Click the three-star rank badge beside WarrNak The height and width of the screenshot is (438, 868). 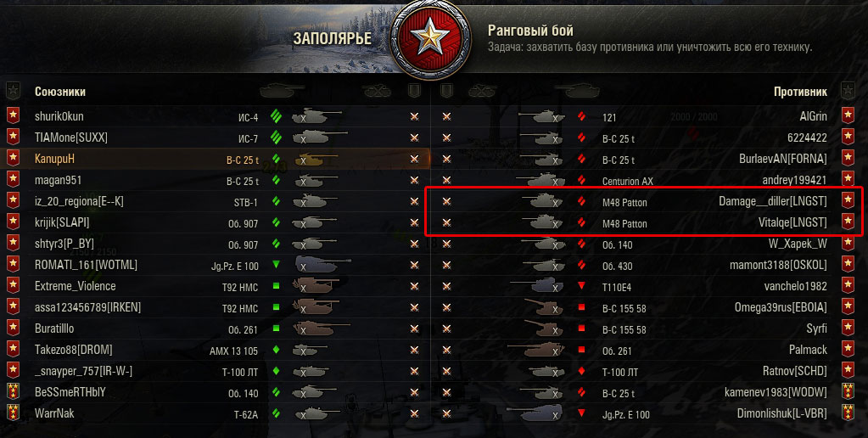pyautogui.click(x=14, y=413)
